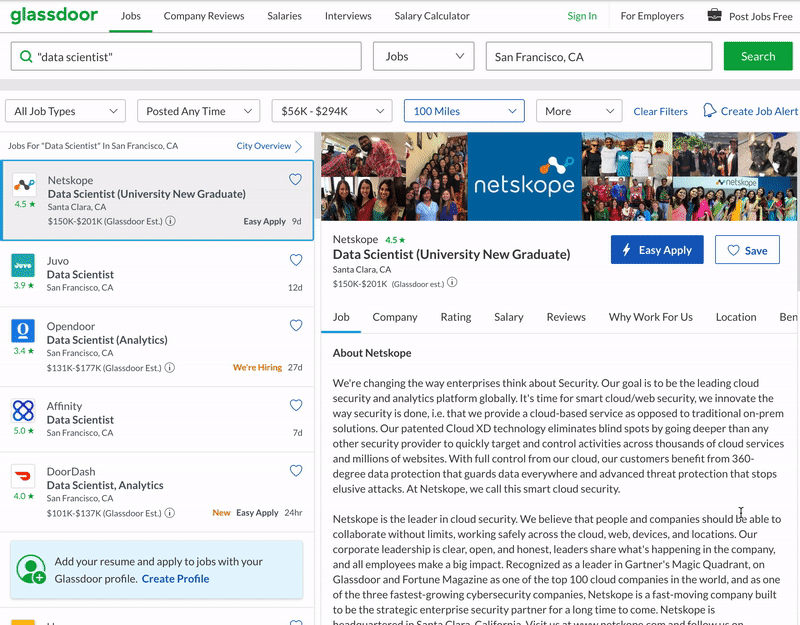This screenshot has width=800, height=625.
Task: Click the Netskope banner photo collage
Action: [559, 177]
